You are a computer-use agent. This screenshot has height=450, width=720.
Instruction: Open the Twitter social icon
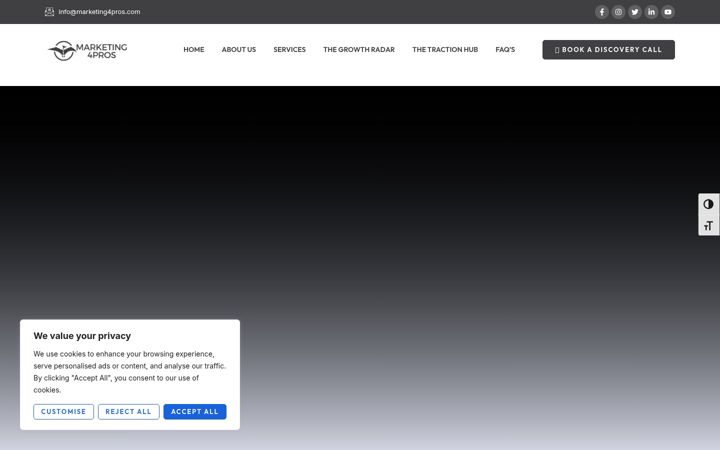(635, 12)
